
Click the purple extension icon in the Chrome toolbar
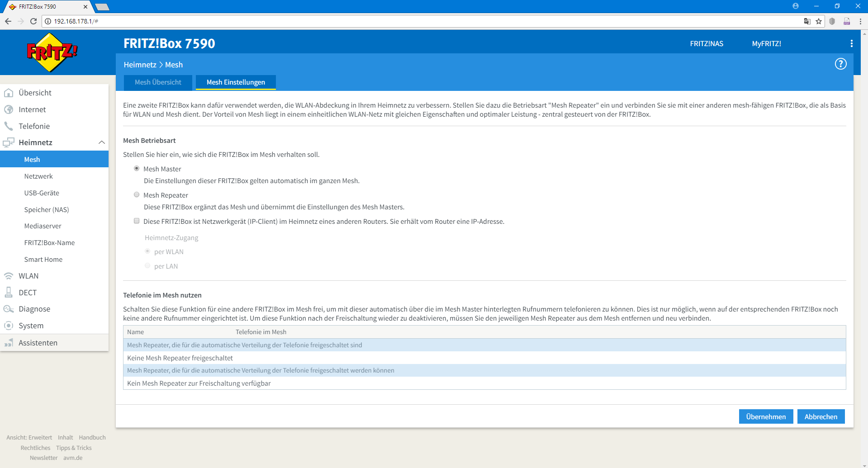click(x=847, y=21)
